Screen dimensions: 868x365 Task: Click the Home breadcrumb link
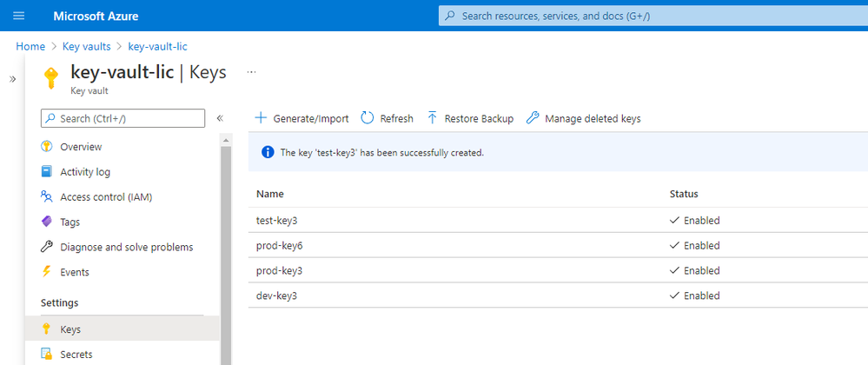(30, 46)
